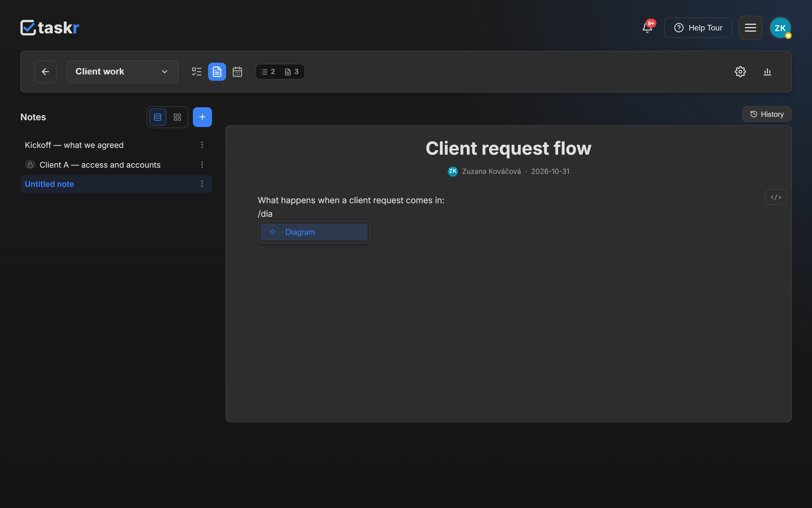Select the list layout for notes
This screenshot has height=508, width=812.
coord(158,117)
